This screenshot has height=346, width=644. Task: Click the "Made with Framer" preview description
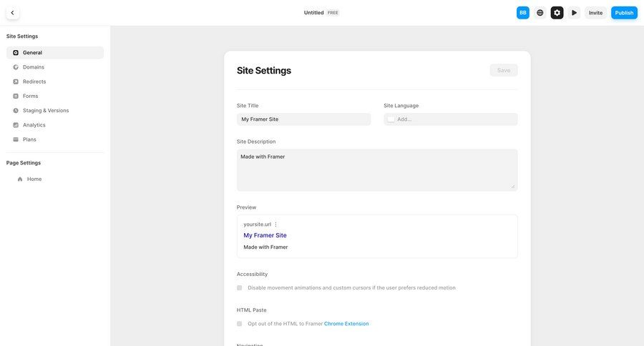[x=265, y=247]
